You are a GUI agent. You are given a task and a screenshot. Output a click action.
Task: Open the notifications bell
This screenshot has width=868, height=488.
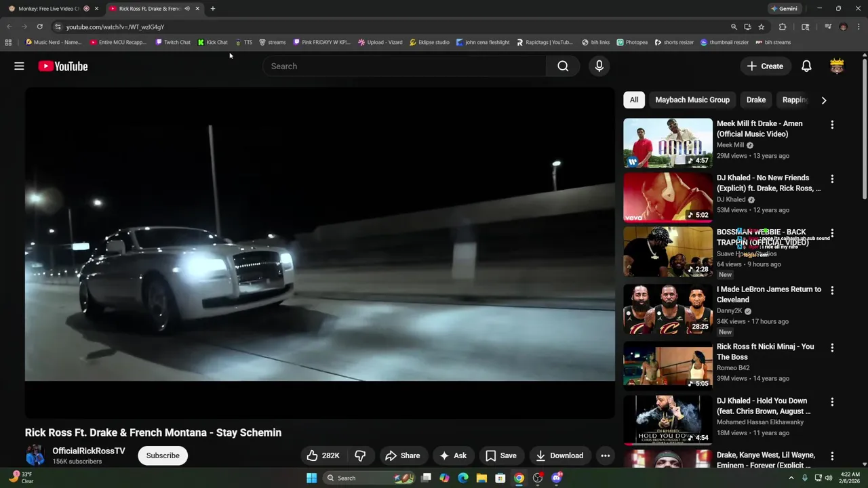point(806,66)
